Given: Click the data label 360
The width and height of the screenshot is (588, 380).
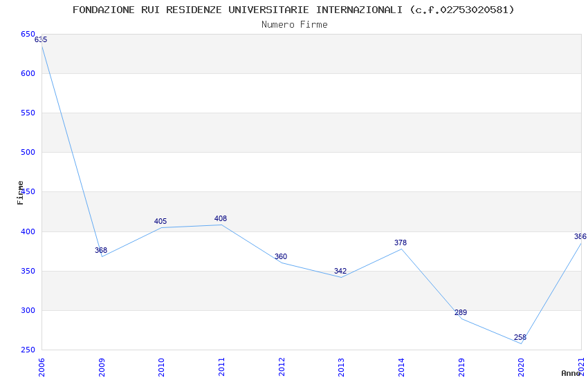Looking at the screenshot, I should tap(280, 256).
